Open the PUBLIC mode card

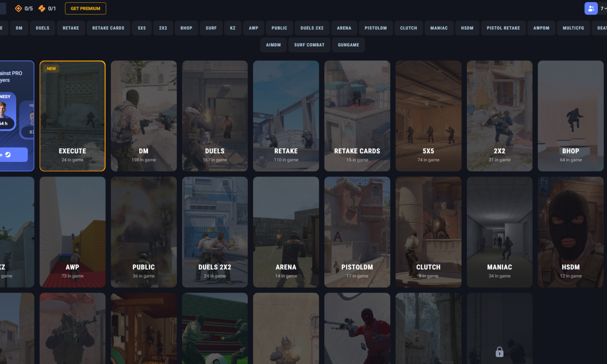click(x=144, y=232)
